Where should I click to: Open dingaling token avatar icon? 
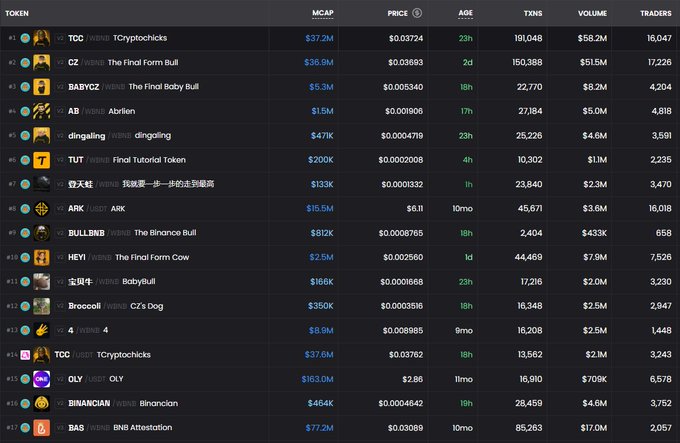tap(42, 135)
